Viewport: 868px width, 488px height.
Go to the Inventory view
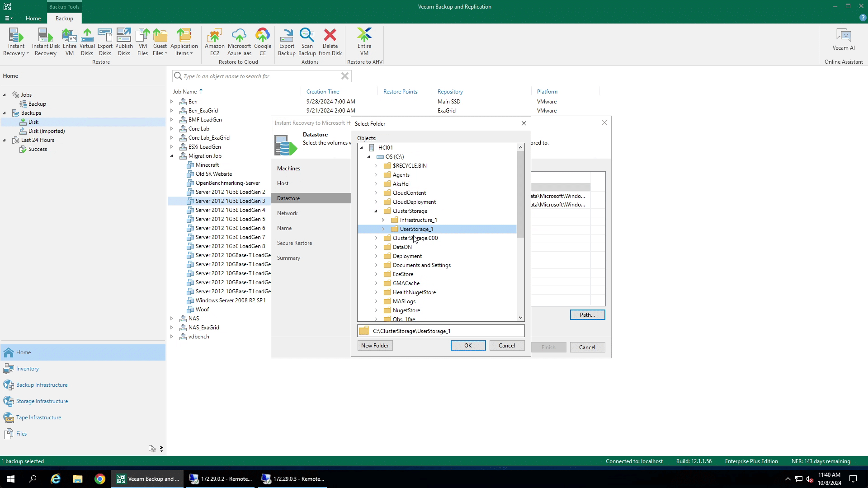pos(27,369)
